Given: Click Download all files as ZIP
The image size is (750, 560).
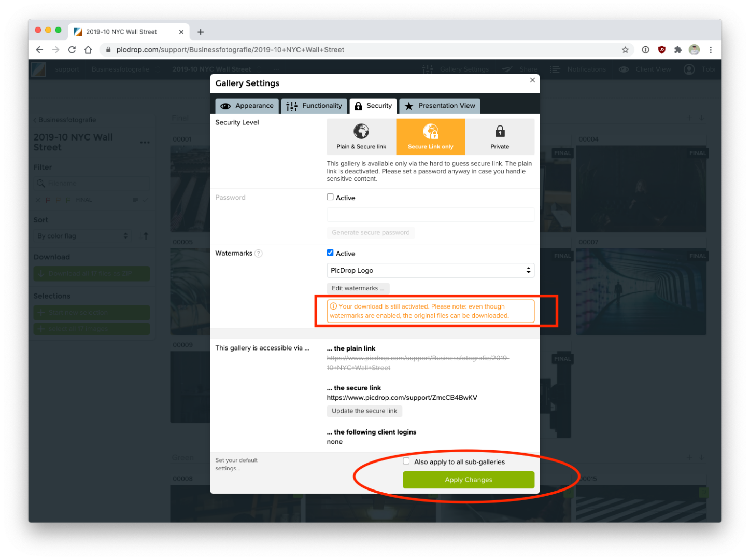Looking at the screenshot, I should tap(92, 274).
